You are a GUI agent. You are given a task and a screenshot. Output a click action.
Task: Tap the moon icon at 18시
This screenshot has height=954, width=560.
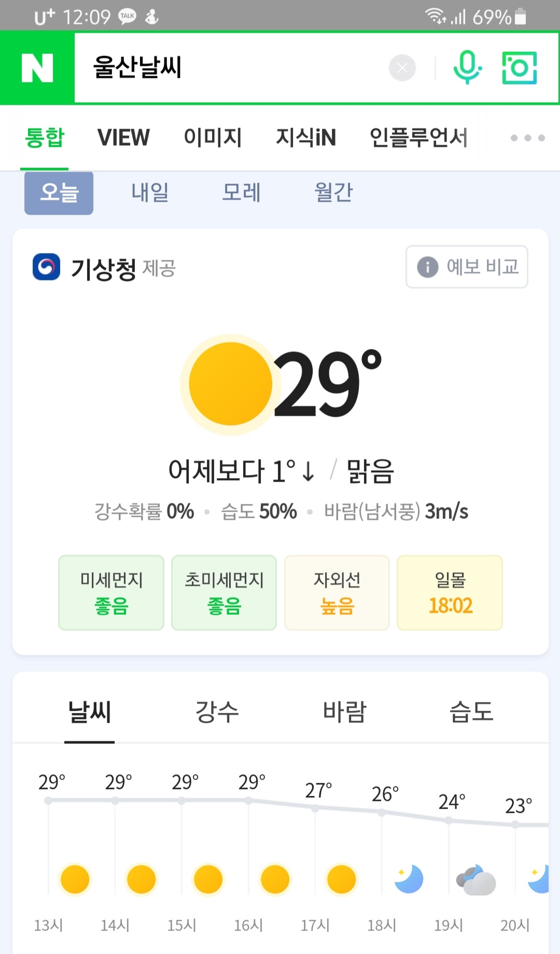pos(409,879)
